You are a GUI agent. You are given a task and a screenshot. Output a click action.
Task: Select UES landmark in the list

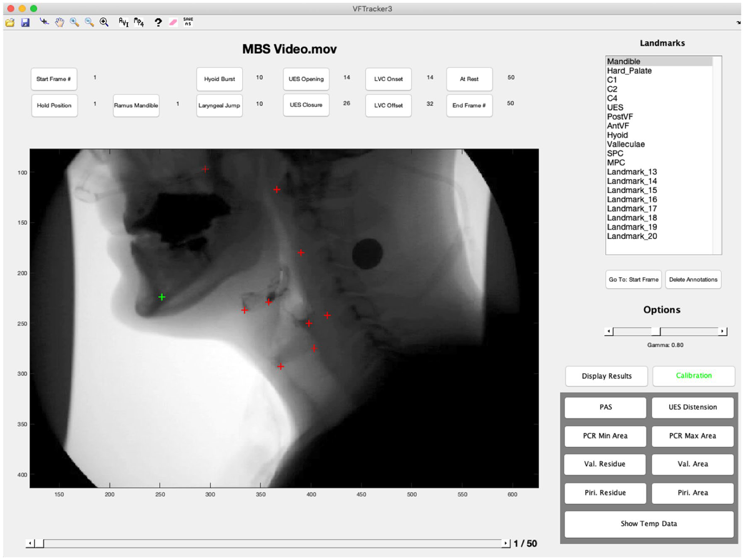pyautogui.click(x=659, y=108)
